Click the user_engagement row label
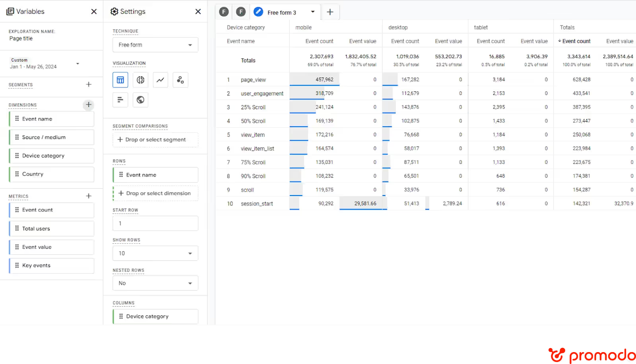The image size is (636, 364). coord(262,93)
